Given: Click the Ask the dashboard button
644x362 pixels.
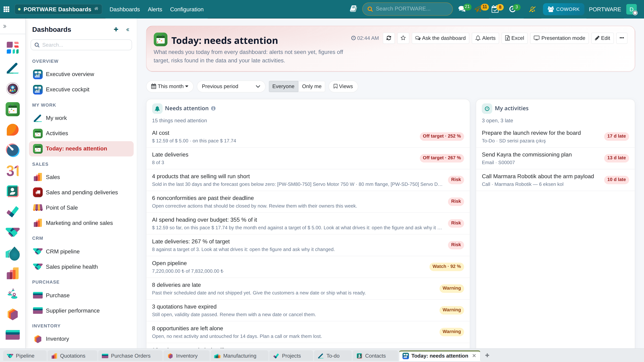Looking at the screenshot, I should click(x=441, y=38).
